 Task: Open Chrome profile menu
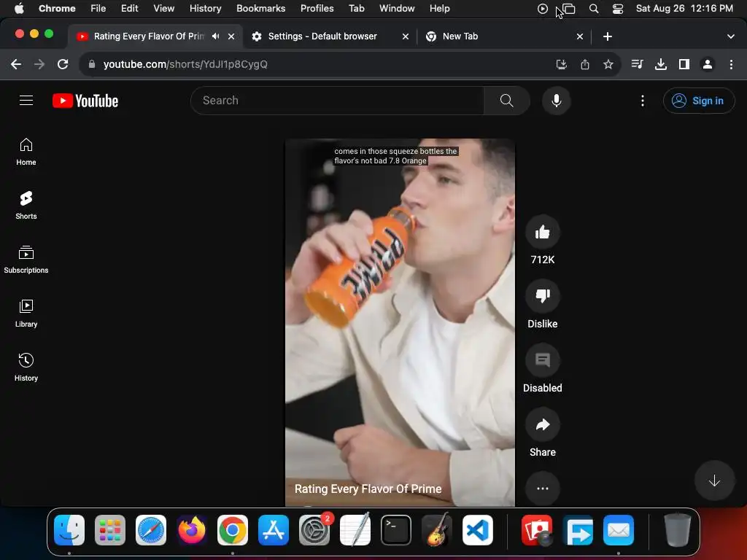(708, 64)
